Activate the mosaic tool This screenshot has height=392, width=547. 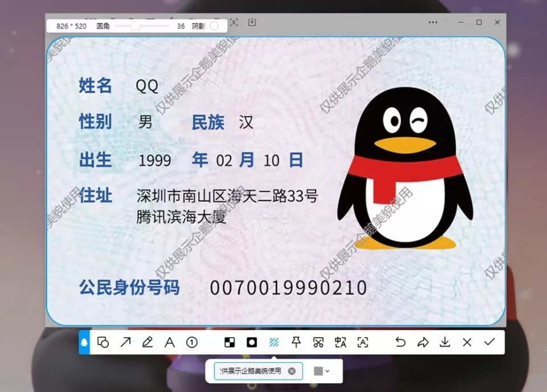[x=229, y=342]
